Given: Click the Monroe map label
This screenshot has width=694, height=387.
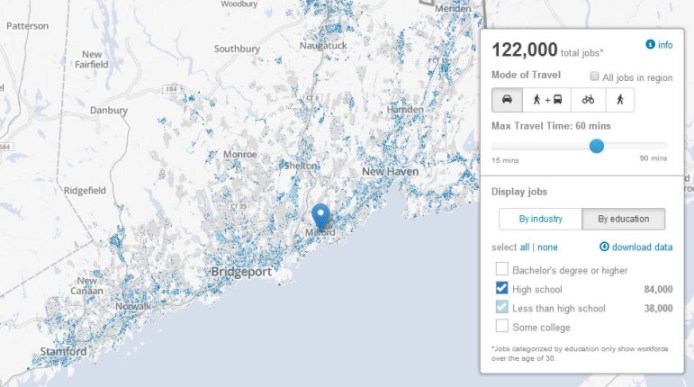Looking at the screenshot, I should (240, 154).
